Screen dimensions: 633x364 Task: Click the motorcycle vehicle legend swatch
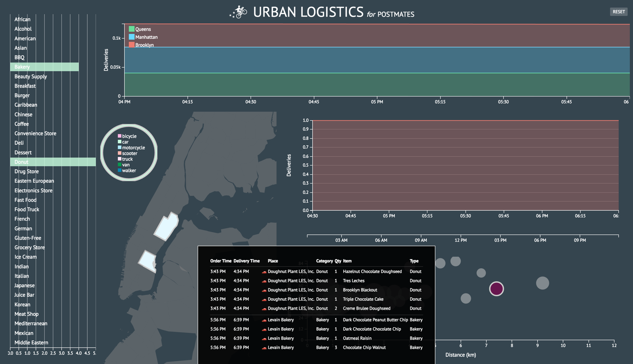point(119,147)
